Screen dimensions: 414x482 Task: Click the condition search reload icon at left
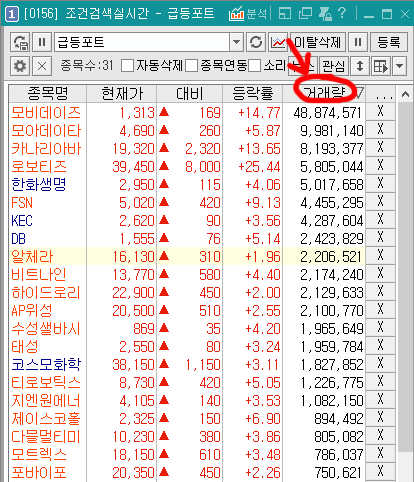(x=20, y=42)
